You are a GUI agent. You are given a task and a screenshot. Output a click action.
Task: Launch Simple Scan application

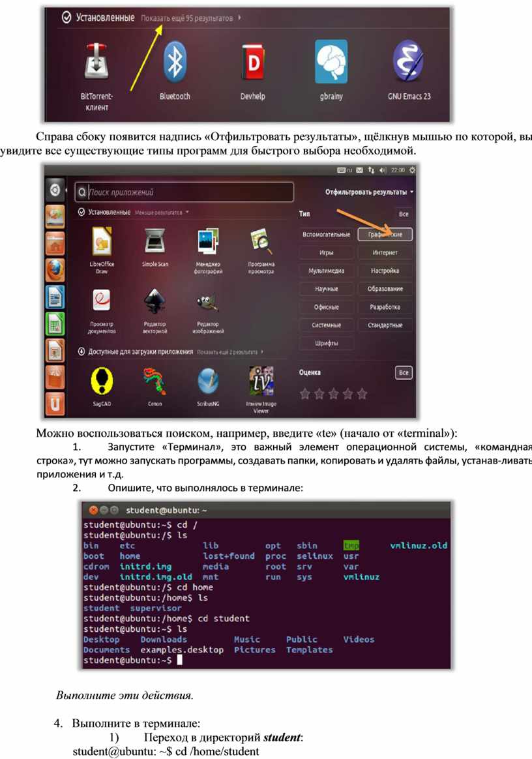pos(155,241)
